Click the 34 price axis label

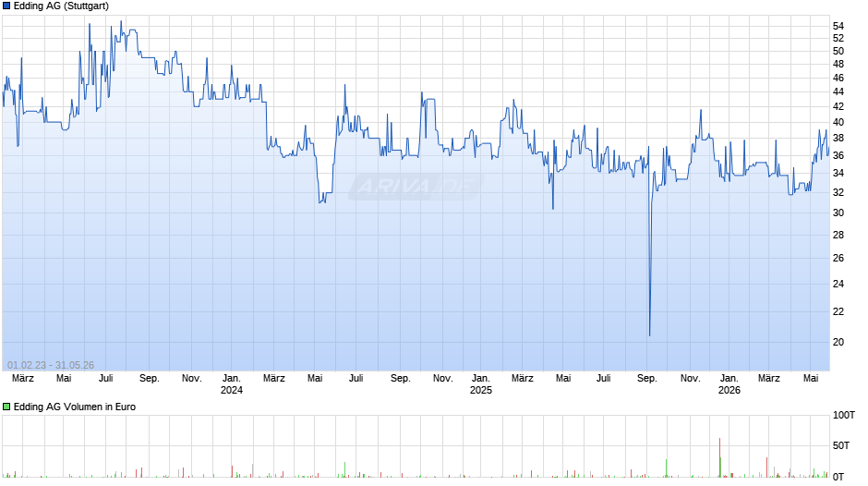(x=838, y=174)
